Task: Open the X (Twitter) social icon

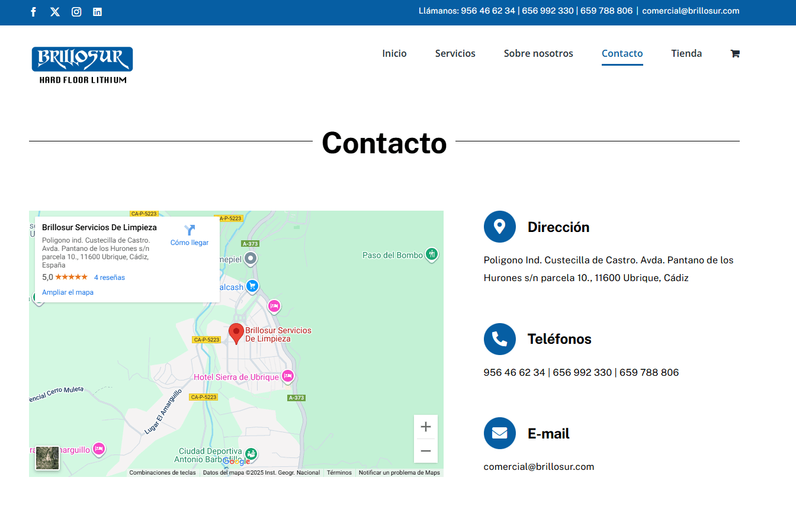Action: tap(55, 12)
